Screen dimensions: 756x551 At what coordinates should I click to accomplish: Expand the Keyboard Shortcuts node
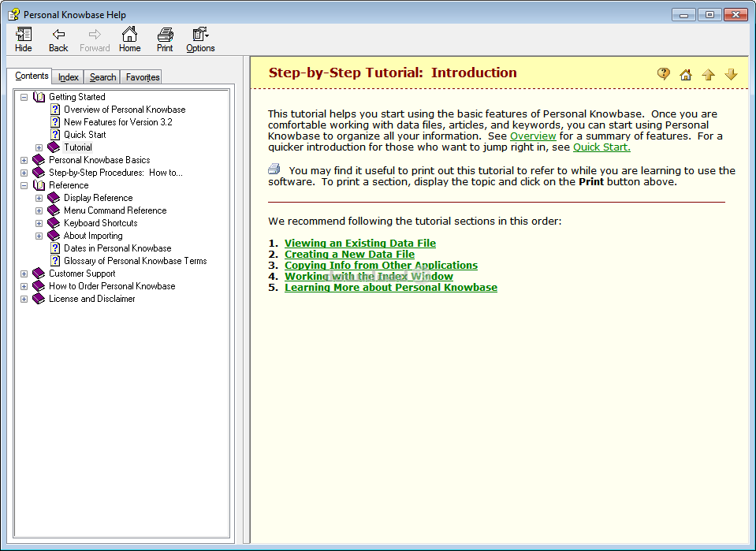[39, 223]
